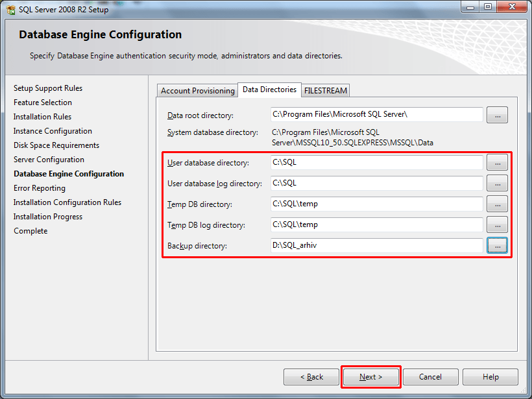Open the FILESTREAM tab
The height and width of the screenshot is (399, 532).
point(326,91)
